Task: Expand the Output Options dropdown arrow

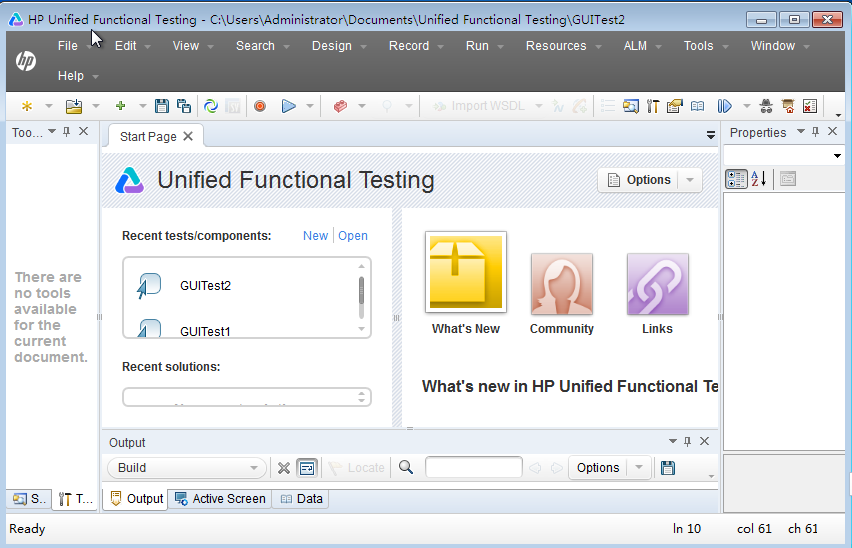Action: (639, 468)
